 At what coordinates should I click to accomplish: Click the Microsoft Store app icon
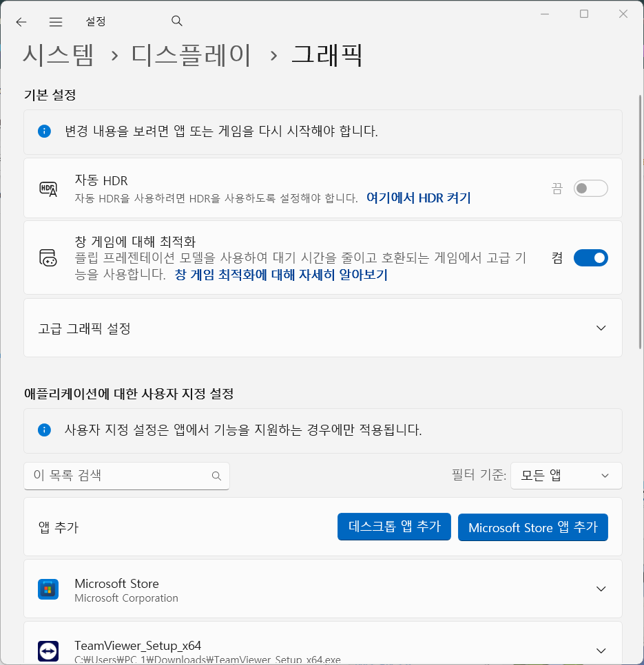point(48,589)
